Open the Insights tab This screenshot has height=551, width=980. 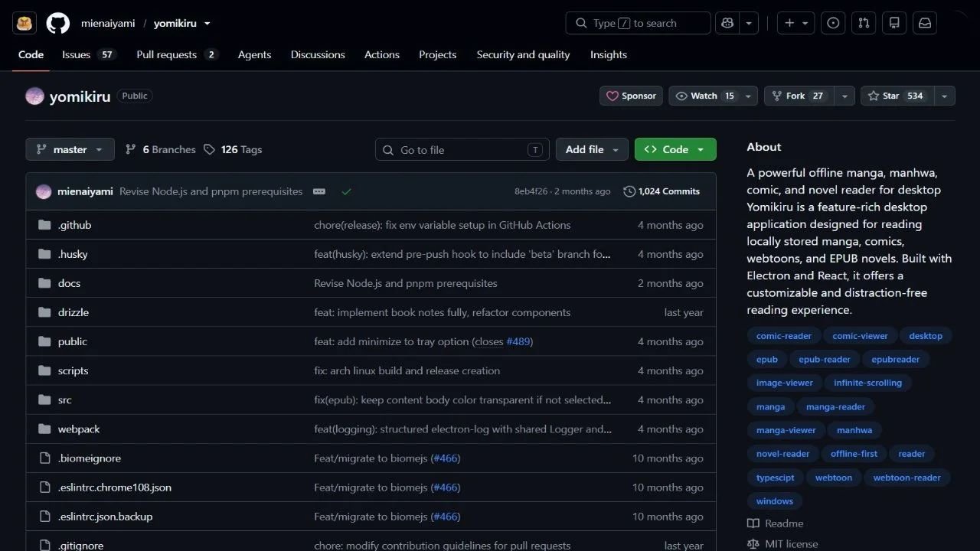click(609, 54)
